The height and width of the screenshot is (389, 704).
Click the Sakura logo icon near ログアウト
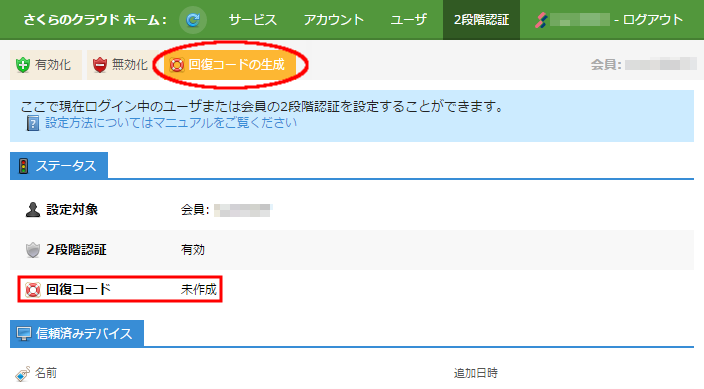541,20
